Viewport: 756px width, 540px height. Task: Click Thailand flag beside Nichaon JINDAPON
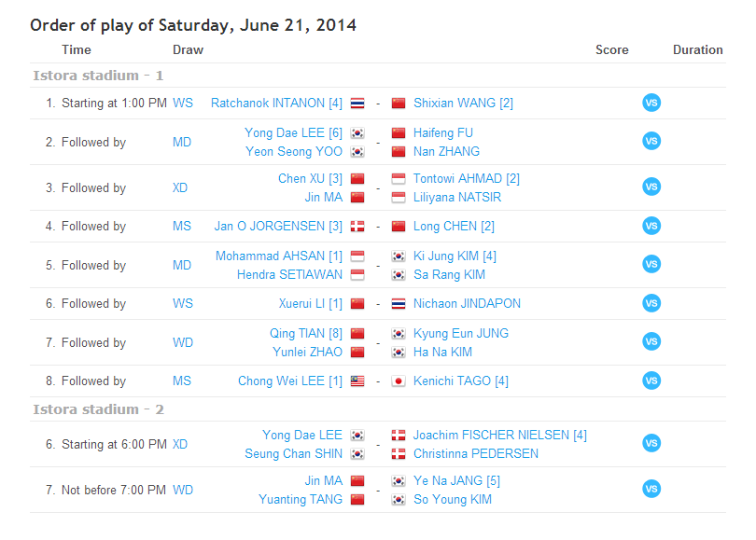coord(399,304)
